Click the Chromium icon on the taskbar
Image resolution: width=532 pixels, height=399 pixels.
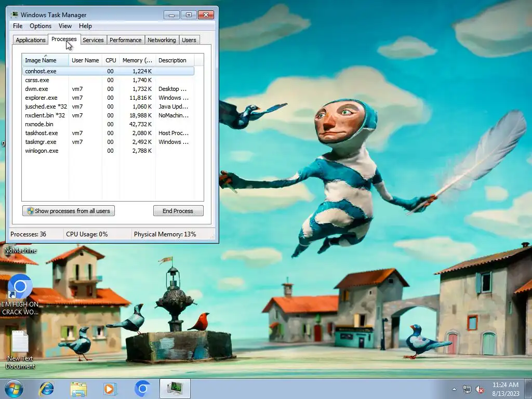tap(142, 389)
